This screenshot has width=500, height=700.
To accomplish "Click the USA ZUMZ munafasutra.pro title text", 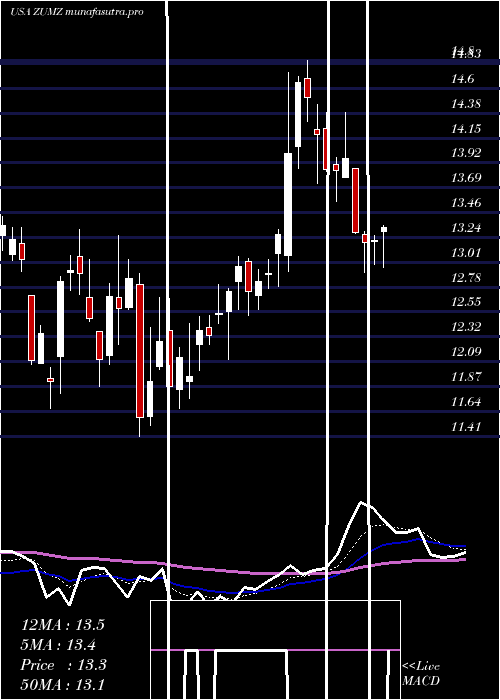I will [x=77, y=12].
